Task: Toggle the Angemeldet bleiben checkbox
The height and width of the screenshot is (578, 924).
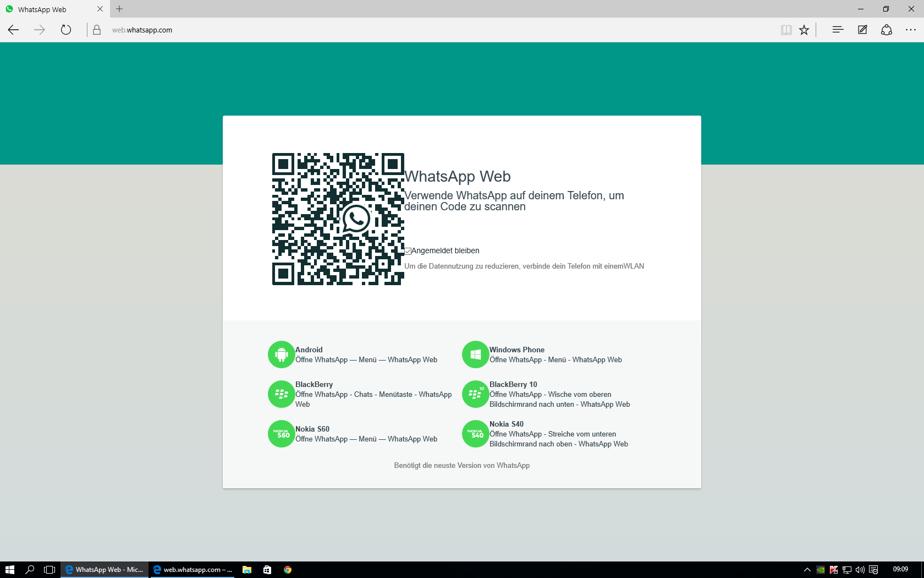Action: (408, 251)
